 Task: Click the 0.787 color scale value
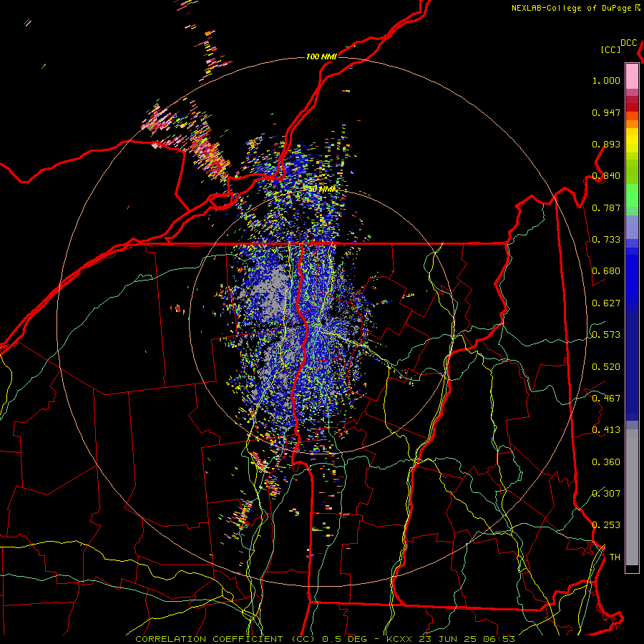tap(606, 208)
